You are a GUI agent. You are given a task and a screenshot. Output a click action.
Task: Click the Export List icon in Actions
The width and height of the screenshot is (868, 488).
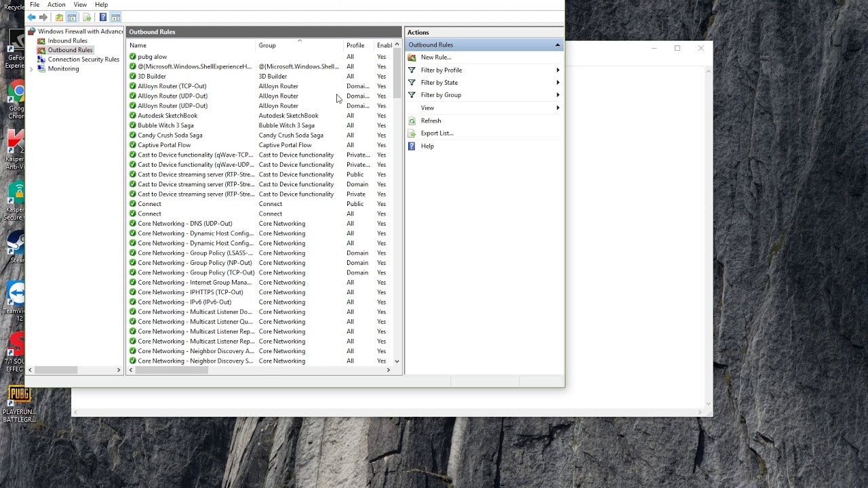coord(412,133)
